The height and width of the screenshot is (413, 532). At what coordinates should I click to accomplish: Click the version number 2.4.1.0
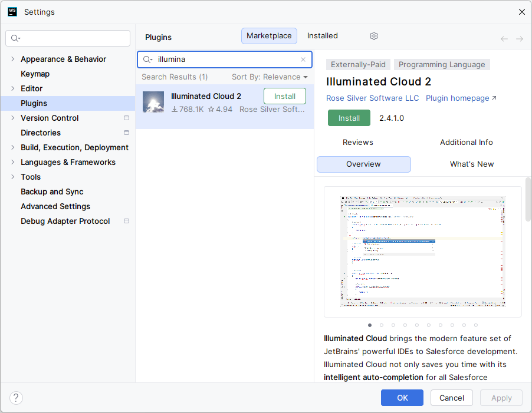[x=392, y=118]
